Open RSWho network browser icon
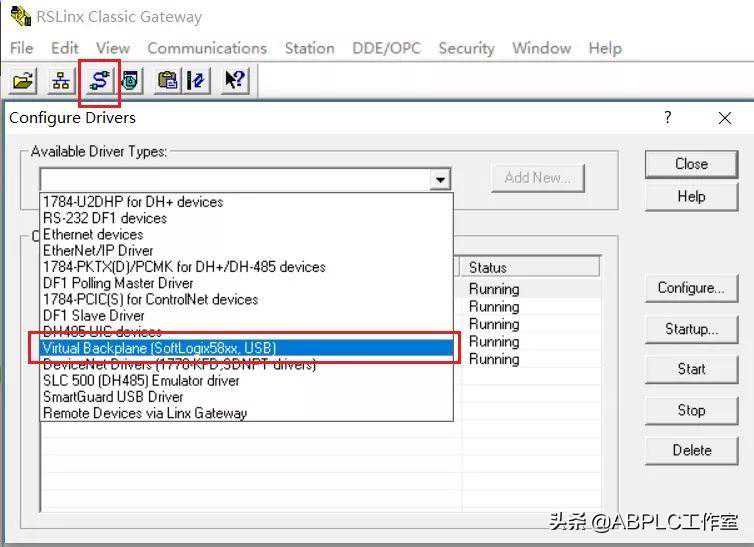 click(x=60, y=81)
